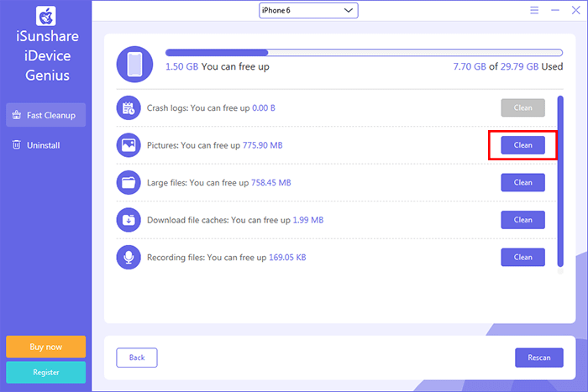The width and height of the screenshot is (588, 392).
Task: Click the '1.50 GB You can free up' text
Action: tap(218, 66)
